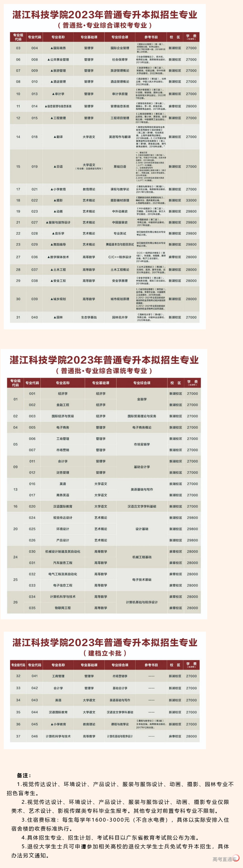Select the C/C++程序设计 course cell
The height and width of the screenshot is (868, 243).
[x=120, y=257]
